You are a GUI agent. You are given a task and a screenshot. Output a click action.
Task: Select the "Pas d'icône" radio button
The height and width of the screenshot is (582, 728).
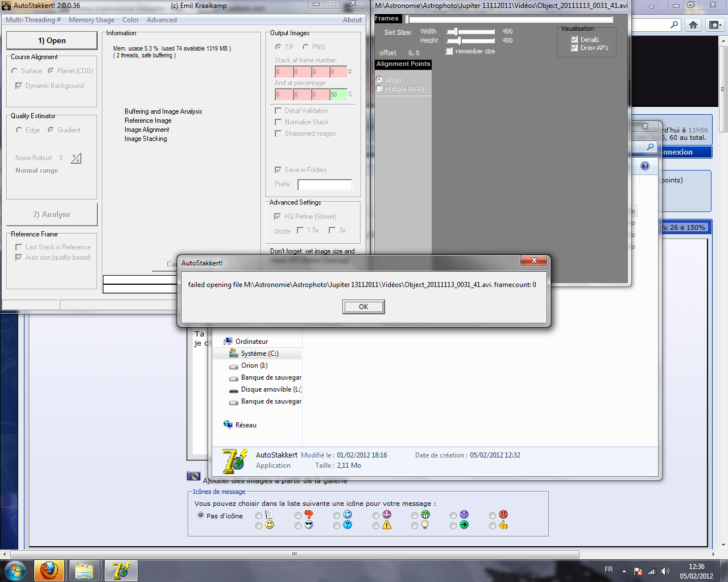point(201,515)
